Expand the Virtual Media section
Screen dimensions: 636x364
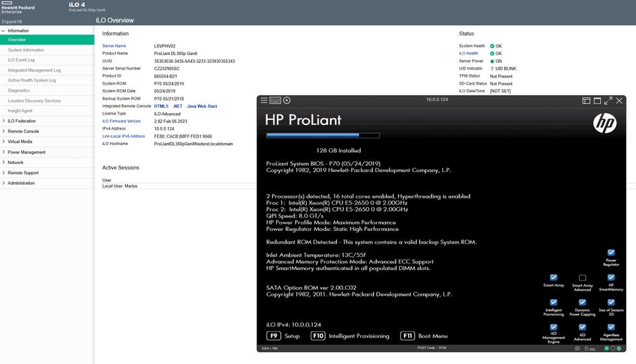point(3,142)
